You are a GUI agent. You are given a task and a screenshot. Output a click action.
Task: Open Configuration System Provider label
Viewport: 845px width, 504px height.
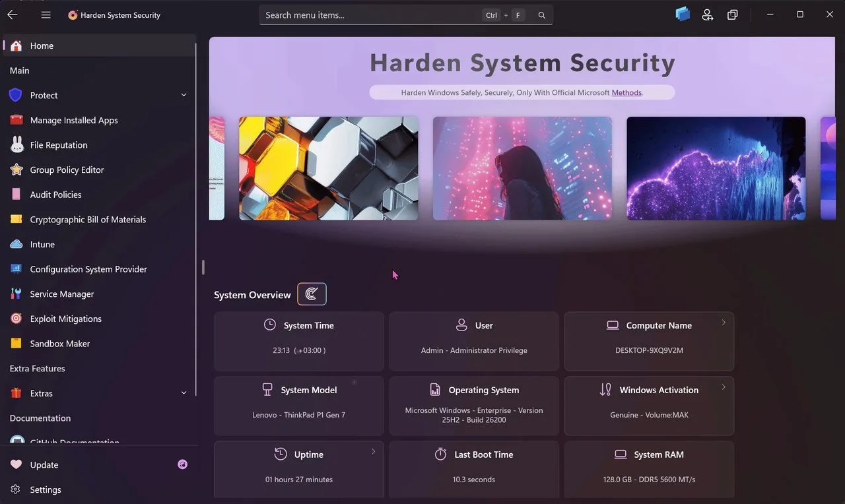click(x=88, y=269)
